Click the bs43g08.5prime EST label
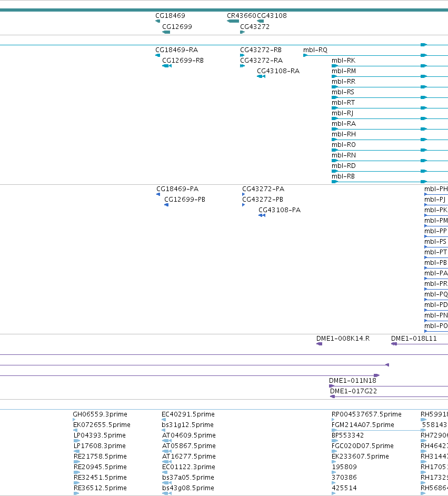448x496 pixels. (x=188, y=488)
